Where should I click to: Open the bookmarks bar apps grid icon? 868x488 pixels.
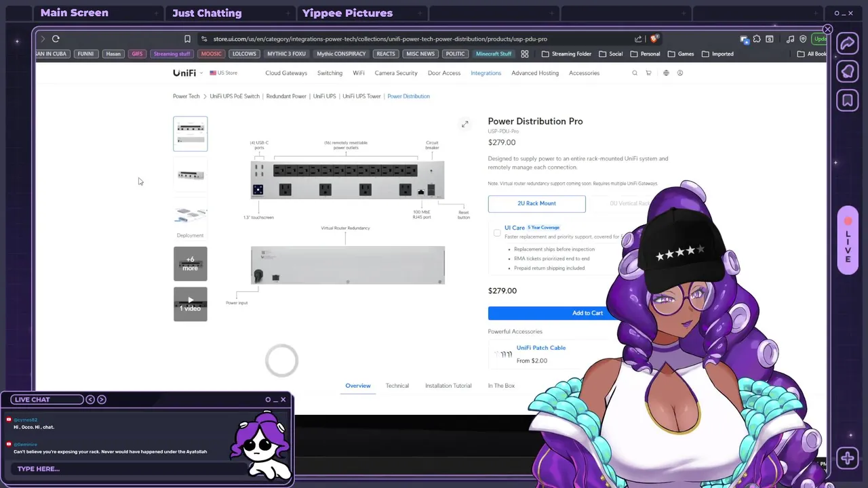click(524, 54)
